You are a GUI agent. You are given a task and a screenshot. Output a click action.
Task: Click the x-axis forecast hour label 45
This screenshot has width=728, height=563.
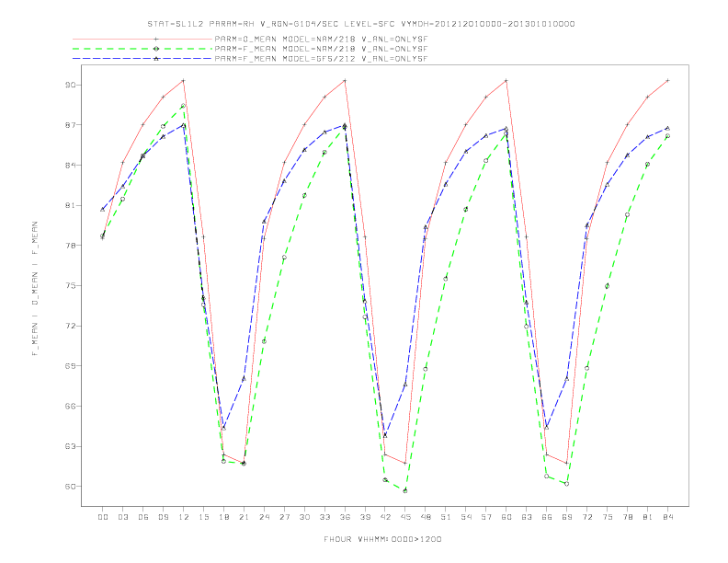coord(405,517)
